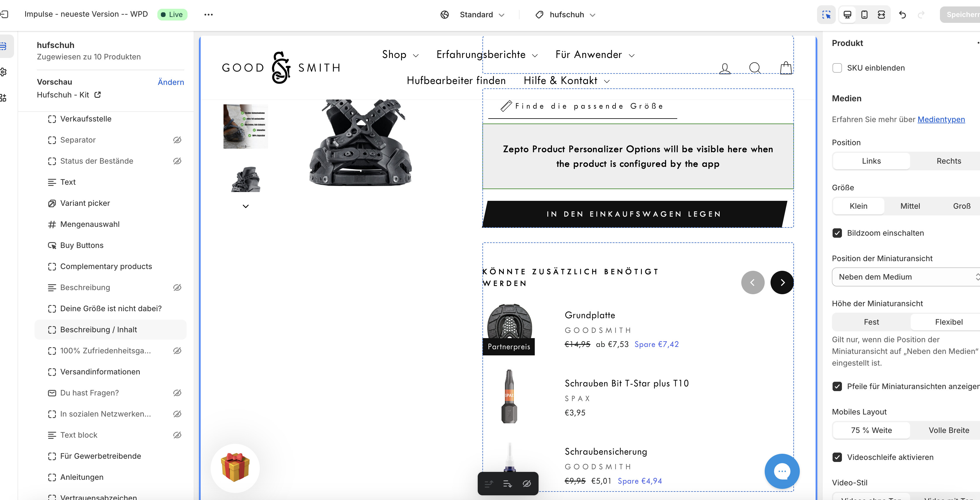This screenshot has height=500, width=980.
Task: Choose Mittel media size option
Action: pos(910,206)
